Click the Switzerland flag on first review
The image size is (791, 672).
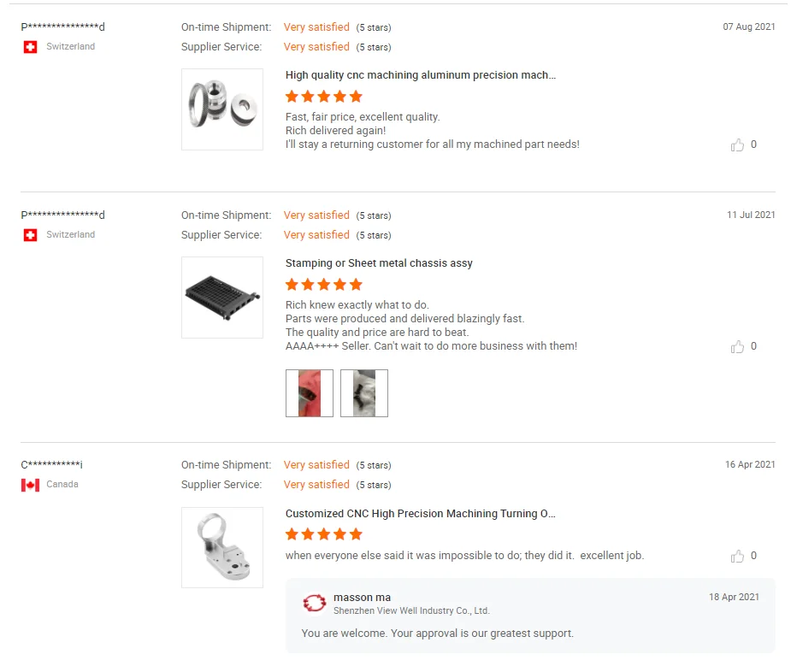(30, 47)
